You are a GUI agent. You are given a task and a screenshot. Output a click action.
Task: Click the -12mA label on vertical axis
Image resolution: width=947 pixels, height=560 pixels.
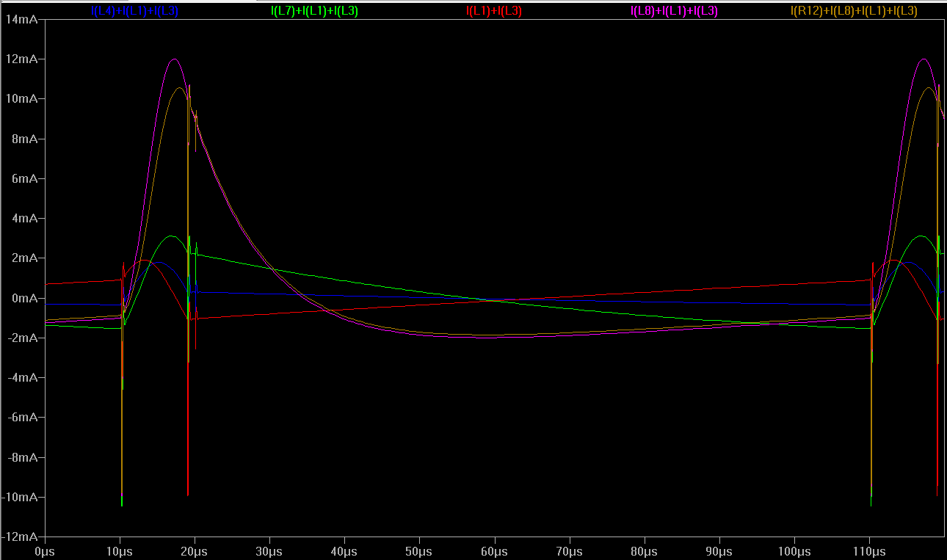pos(21,537)
